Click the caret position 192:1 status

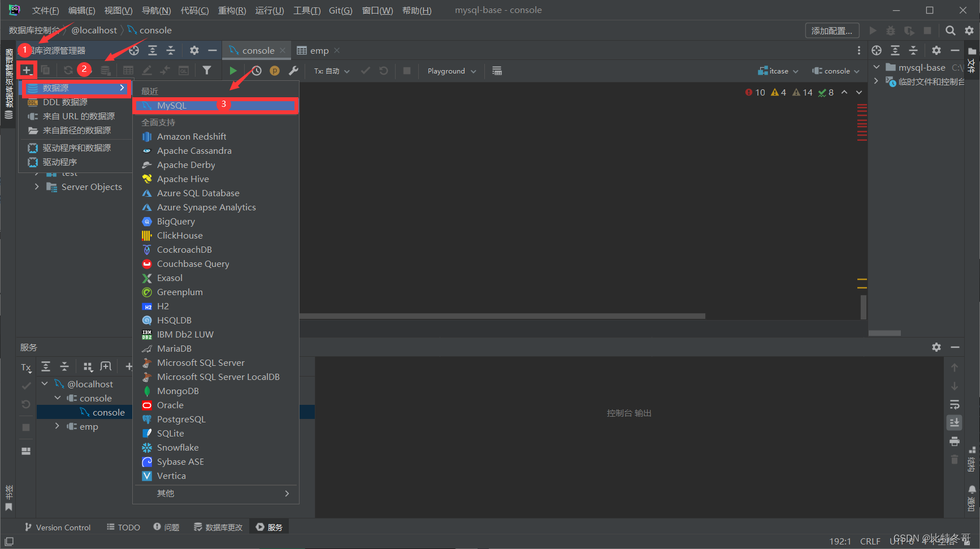pos(840,542)
